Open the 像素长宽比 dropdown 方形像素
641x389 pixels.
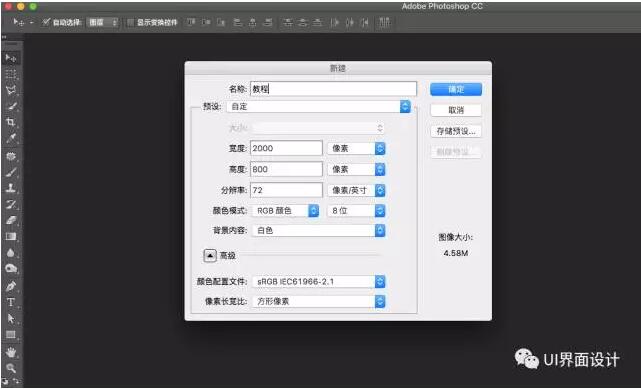coord(319,302)
